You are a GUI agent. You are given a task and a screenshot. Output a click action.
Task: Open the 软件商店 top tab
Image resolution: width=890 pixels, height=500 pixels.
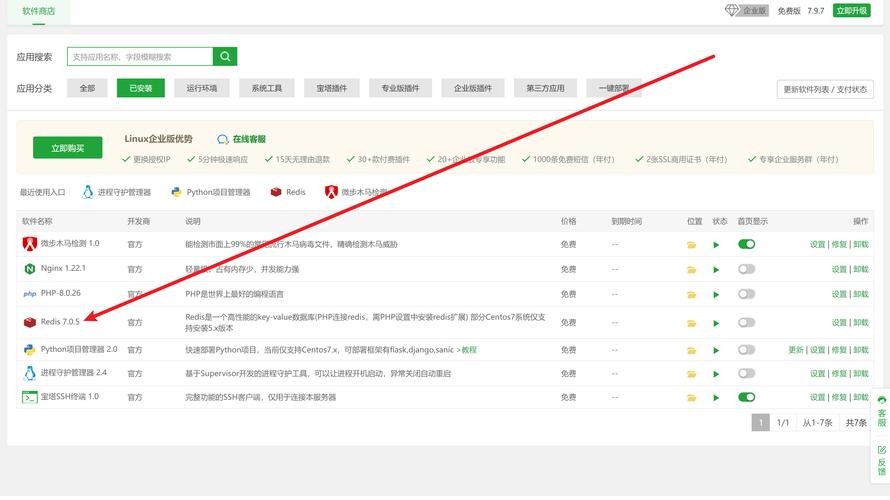point(39,11)
